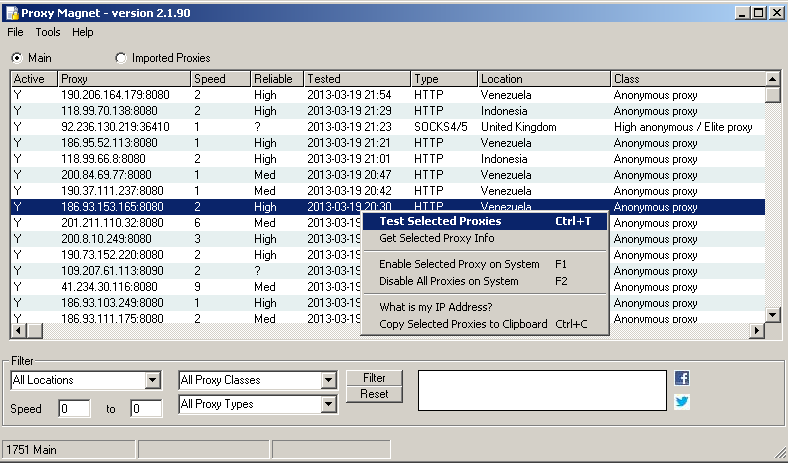Click the horizontal scrollbar left arrow
The height and width of the screenshot is (463, 788).
pos(19,331)
